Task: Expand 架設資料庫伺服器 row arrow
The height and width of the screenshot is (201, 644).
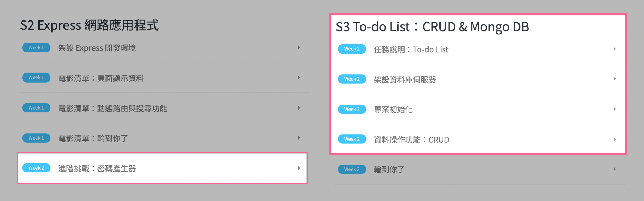Action: [x=615, y=79]
